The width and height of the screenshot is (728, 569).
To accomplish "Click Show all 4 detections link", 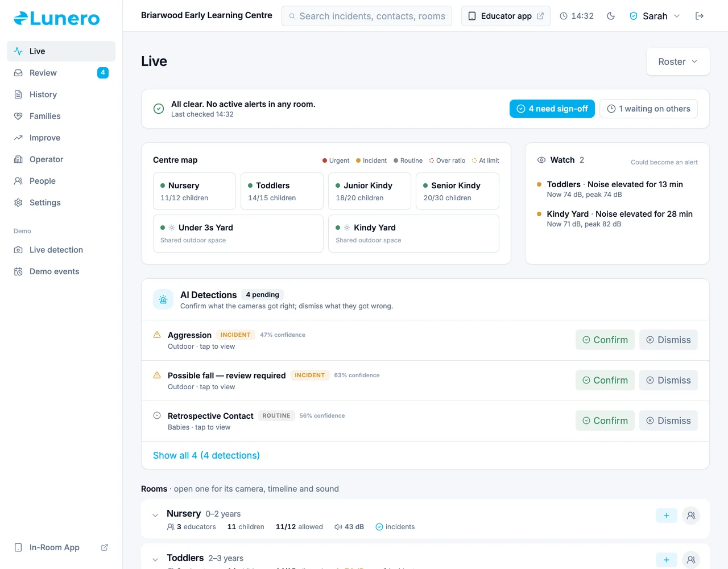I will point(206,455).
